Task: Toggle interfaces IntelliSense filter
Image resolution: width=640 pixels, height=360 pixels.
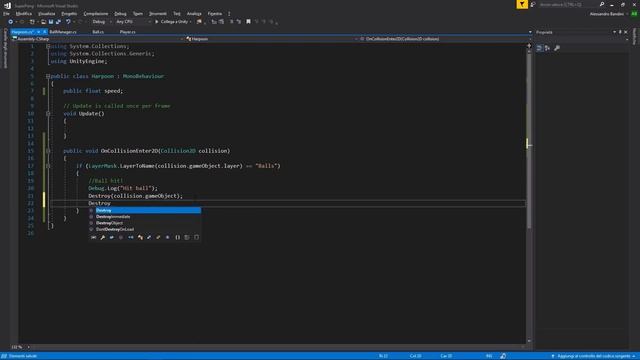Action: [x=131, y=237]
